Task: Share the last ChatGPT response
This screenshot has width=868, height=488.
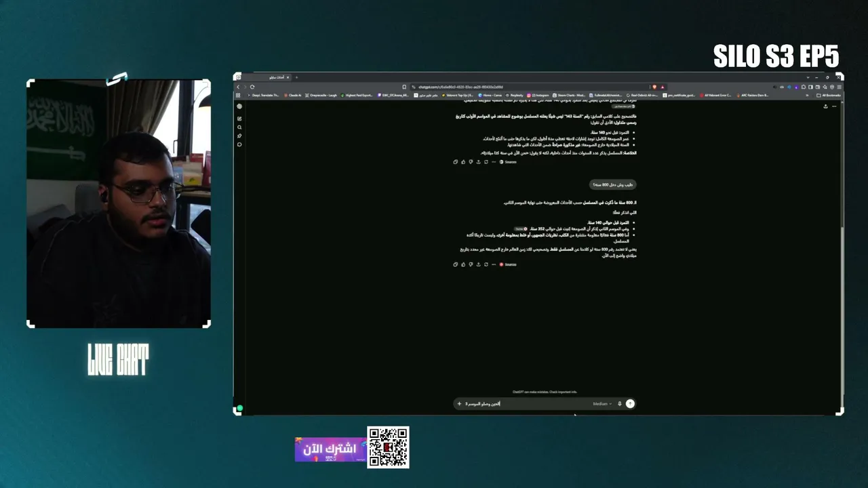Action: tap(478, 264)
